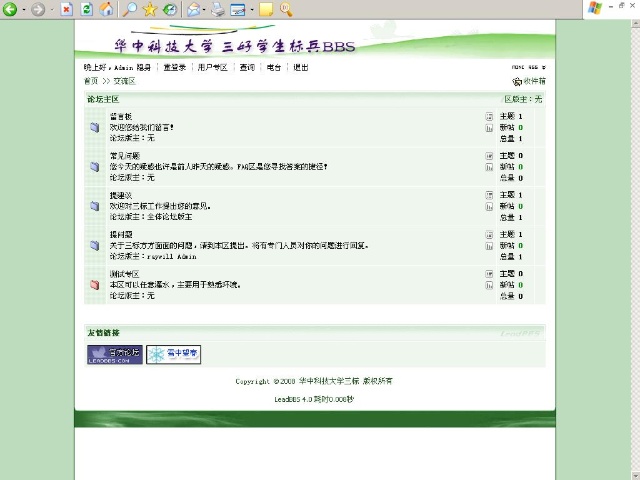Click the chart icon in 提问题 row
The image size is (640, 480).
pyautogui.click(x=489, y=246)
